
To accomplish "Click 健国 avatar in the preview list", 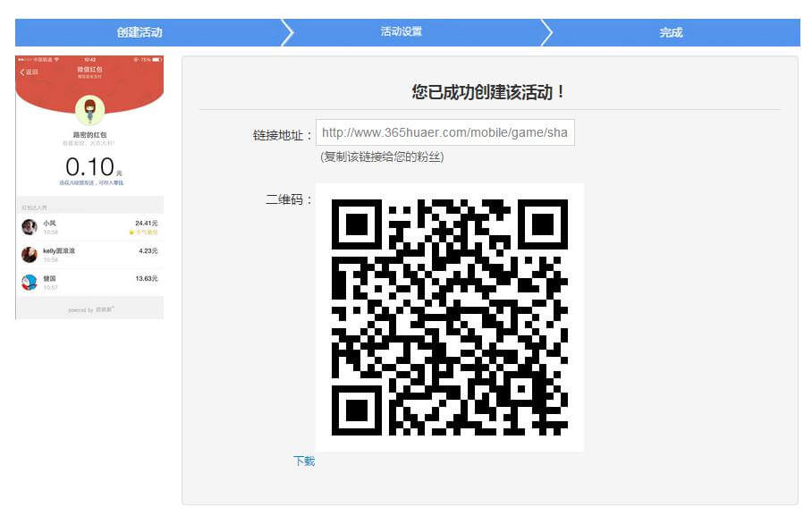I will pos(30,283).
